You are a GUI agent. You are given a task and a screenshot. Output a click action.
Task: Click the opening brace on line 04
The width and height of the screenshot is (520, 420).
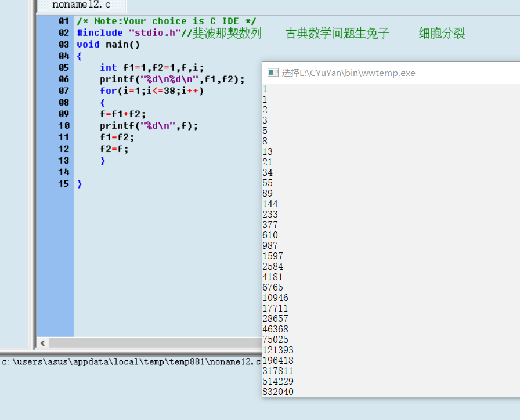[80, 56]
